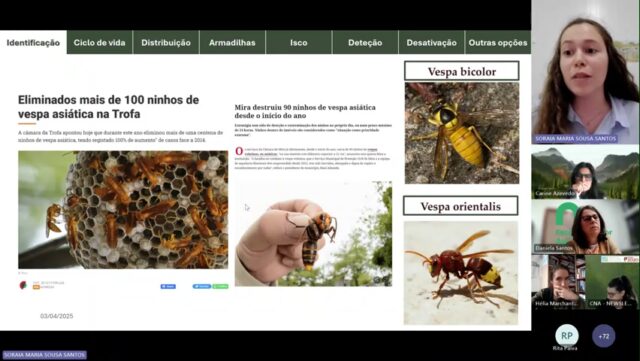Select Carine Azevedo participant video

click(x=585, y=173)
